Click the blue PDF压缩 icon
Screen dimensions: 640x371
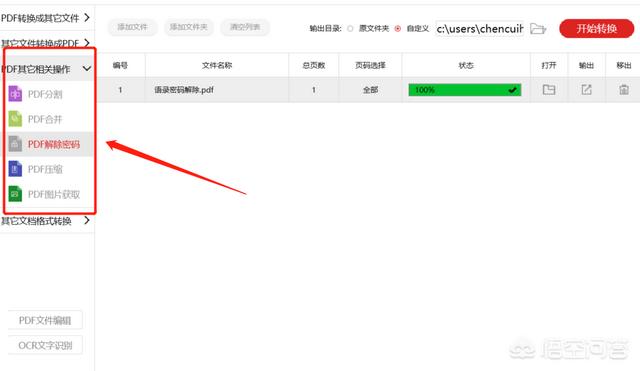coord(15,169)
